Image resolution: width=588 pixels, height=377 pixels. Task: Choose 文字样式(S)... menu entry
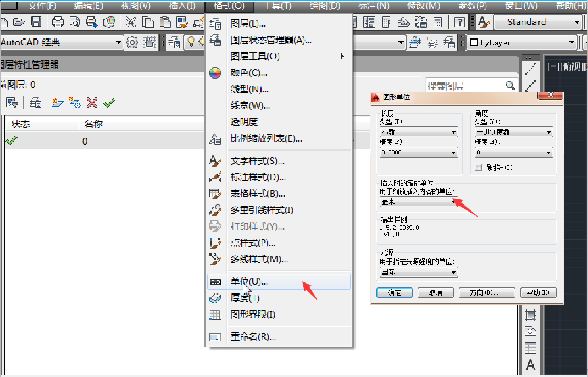point(279,161)
